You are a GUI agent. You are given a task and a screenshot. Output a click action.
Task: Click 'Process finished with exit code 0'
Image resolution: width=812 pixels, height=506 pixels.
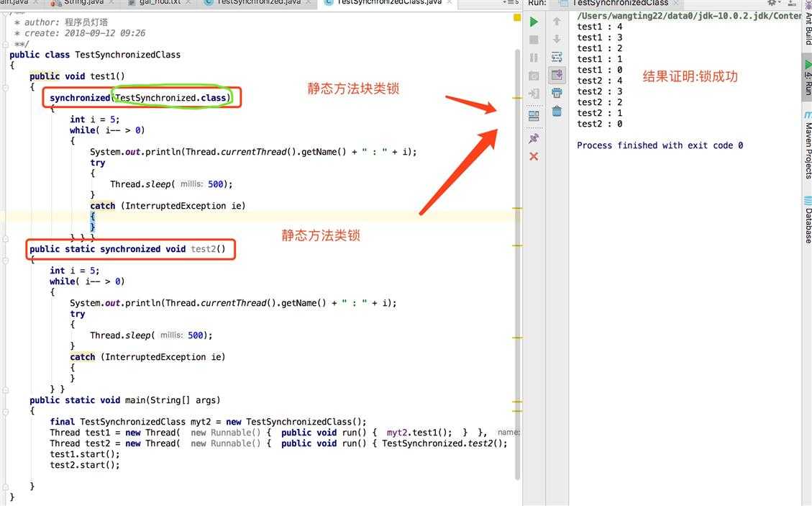(x=660, y=145)
